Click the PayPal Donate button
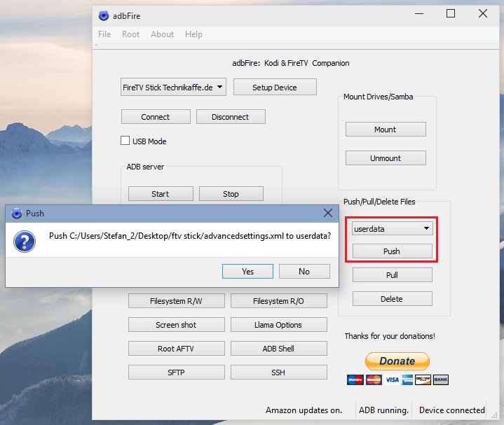 coord(397,361)
